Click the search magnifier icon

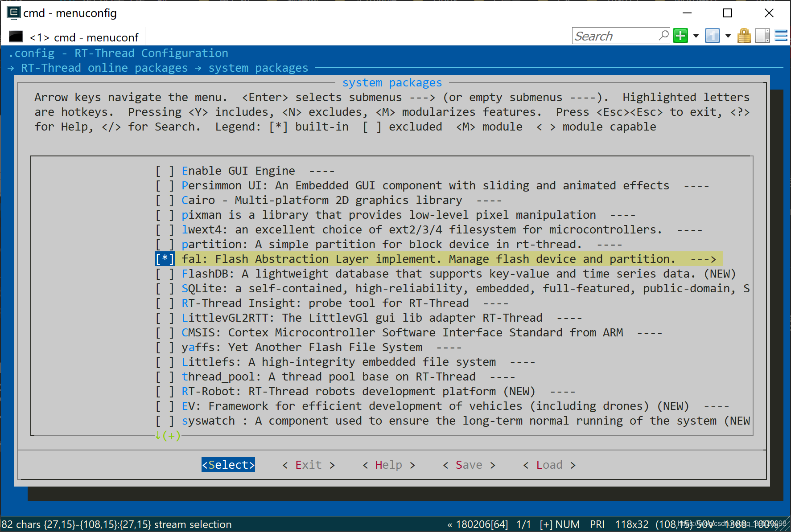[x=663, y=35]
